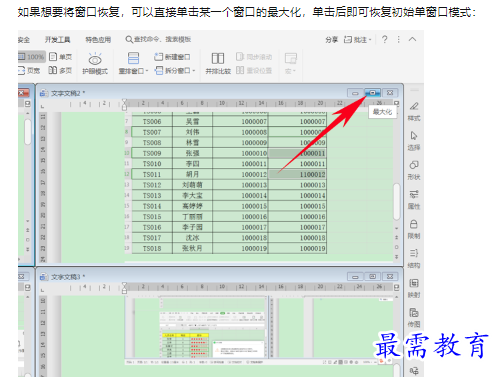This screenshot has height=377, width=497.
Task: Click cell 丁丽丽 in the table
Action: click(192, 217)
